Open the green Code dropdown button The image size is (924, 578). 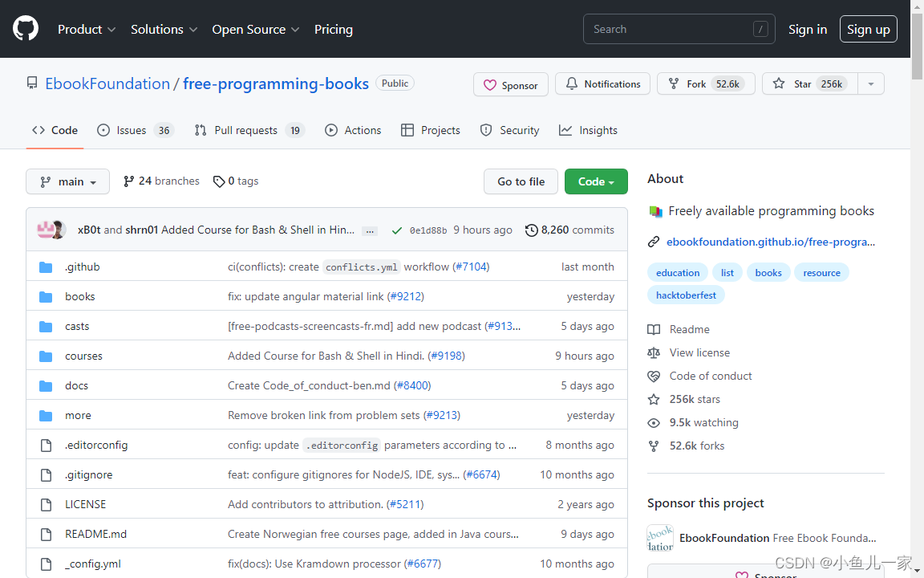tap(596, 181)
